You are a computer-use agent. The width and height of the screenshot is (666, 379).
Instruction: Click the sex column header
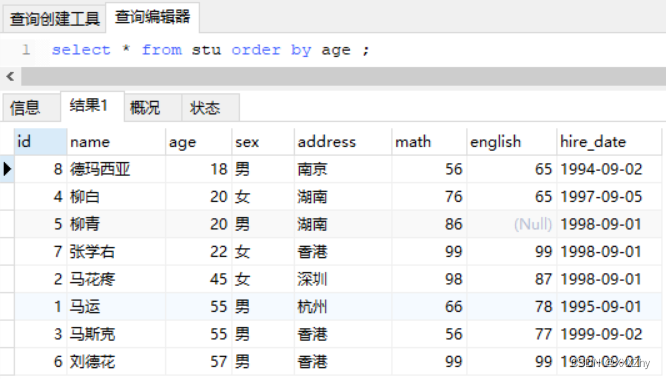pyautogui.click(x=263, y=141)
